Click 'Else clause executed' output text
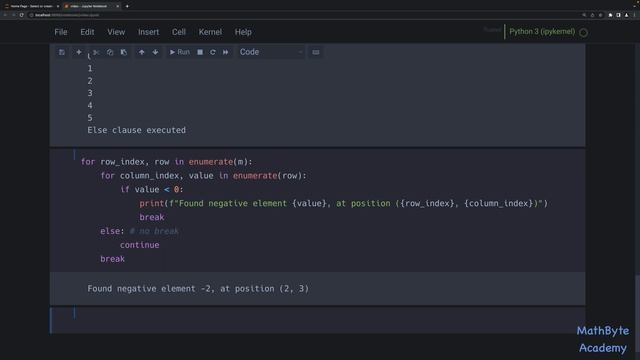Image resolution: width=640 pixels, height=360 pixels. point(137,130)
